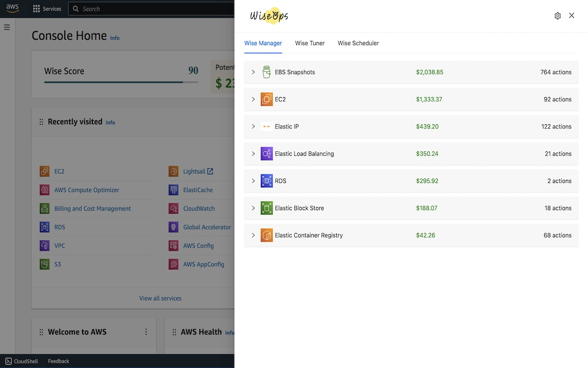Viewport: 588px width, 368px height.
Task: Close the WiseOps panel
Action: click(571, 16)
